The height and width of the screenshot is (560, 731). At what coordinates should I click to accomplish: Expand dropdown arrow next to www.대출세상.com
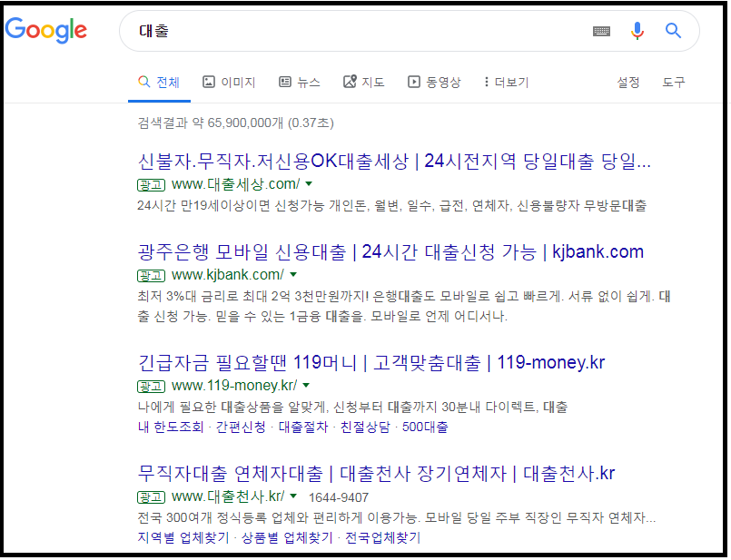tap(308, 184)
